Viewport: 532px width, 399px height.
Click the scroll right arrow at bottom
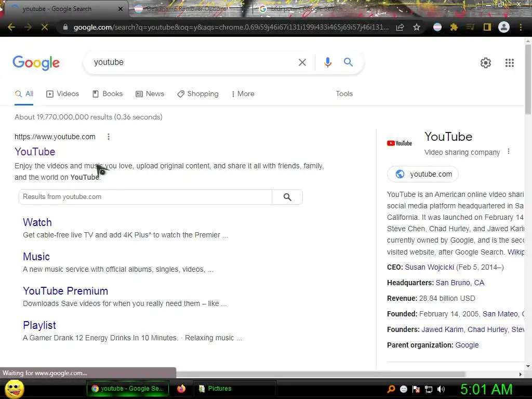click(x=521, y=374)
